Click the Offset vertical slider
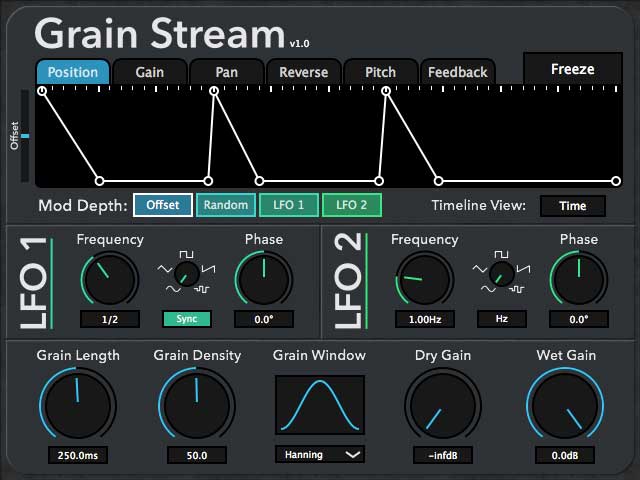Image resolution: width=640 pixels, height=480 pixels. (26, 136)
